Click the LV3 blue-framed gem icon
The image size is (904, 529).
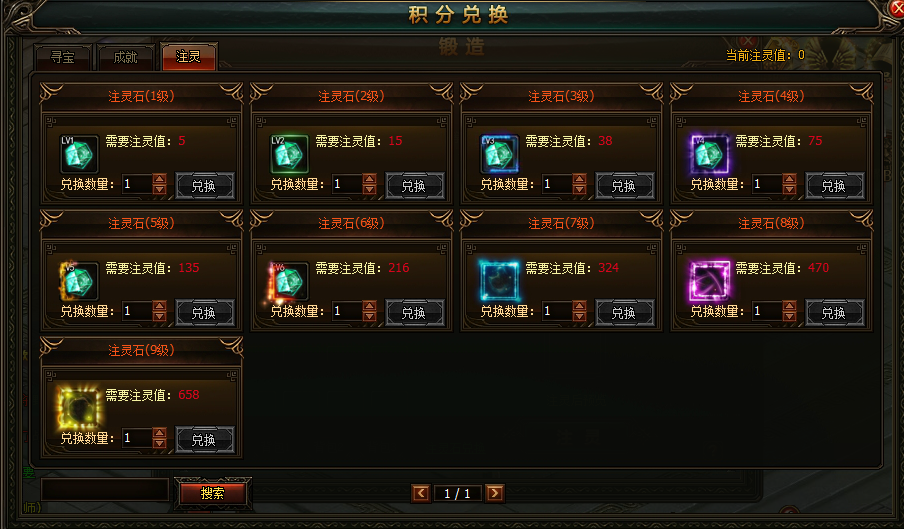499,154
